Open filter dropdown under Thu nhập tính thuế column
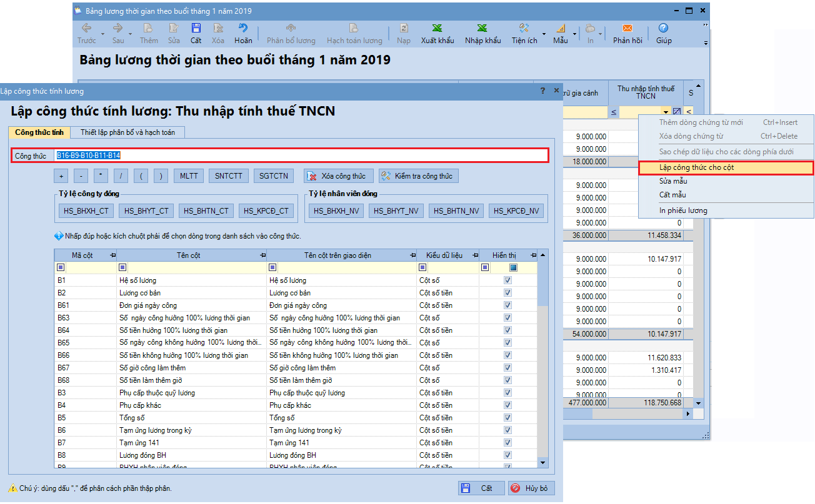 point(666,112)
